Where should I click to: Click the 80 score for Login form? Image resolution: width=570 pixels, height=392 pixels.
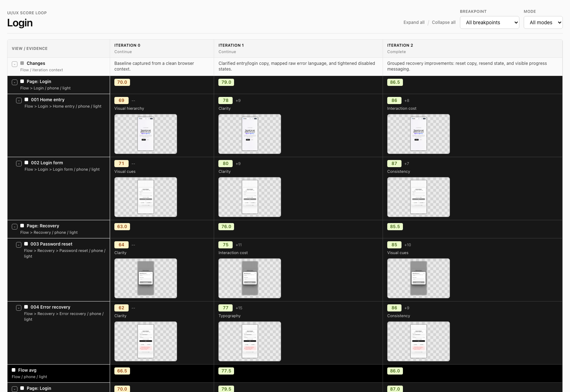(x=226, y=164)
